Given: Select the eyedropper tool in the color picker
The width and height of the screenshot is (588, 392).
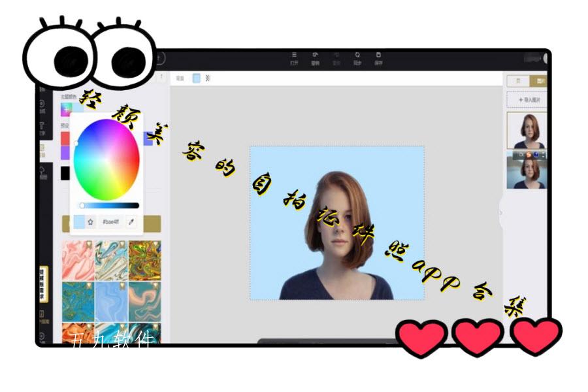Looking at the screenshot, I should 131,221.
